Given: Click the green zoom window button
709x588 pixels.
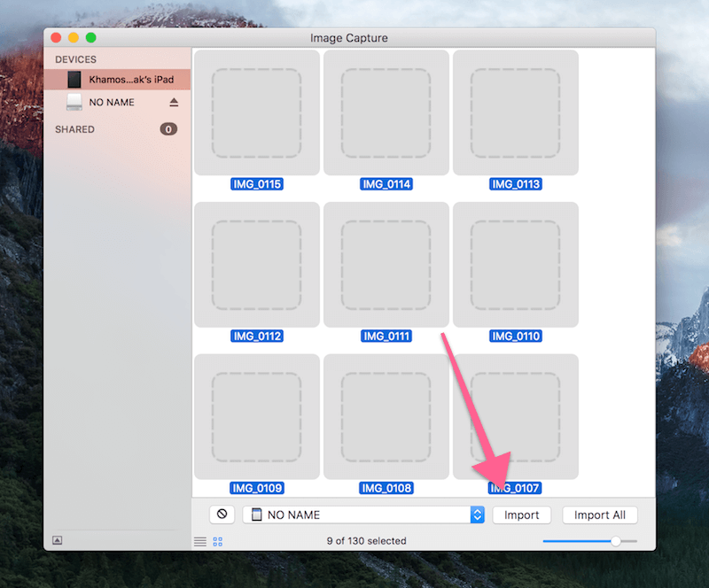Looking at the screenshot, I should (90, 38).
